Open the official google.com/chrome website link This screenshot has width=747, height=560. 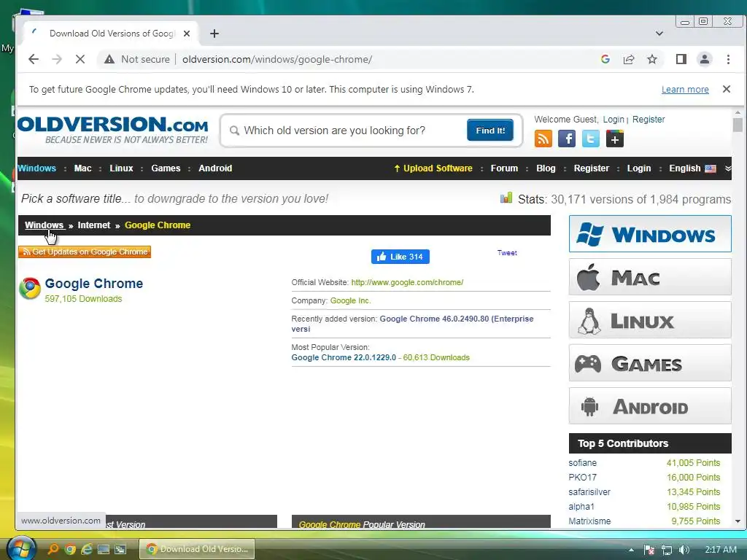407,282
